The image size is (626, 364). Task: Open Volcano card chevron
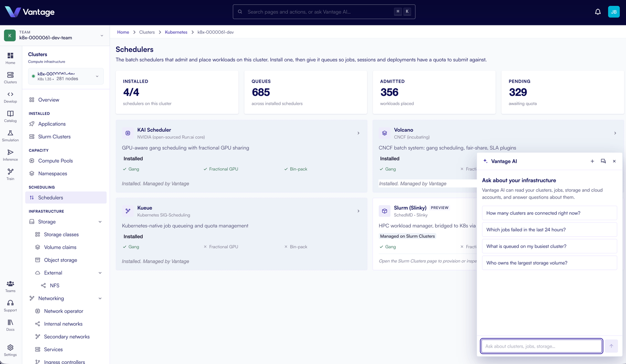coord(615,133)
